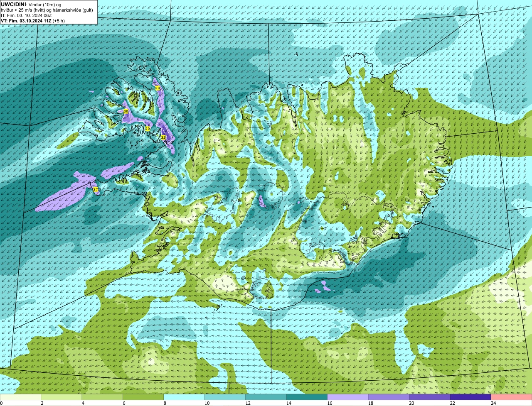Click the legend value 2
532x406 pixels.
(42, 403)
